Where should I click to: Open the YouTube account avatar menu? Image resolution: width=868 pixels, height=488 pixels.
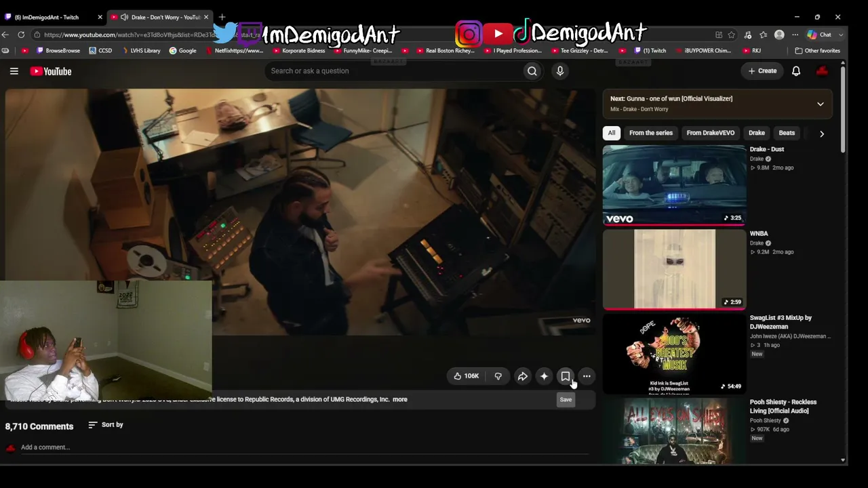point(822,71)
